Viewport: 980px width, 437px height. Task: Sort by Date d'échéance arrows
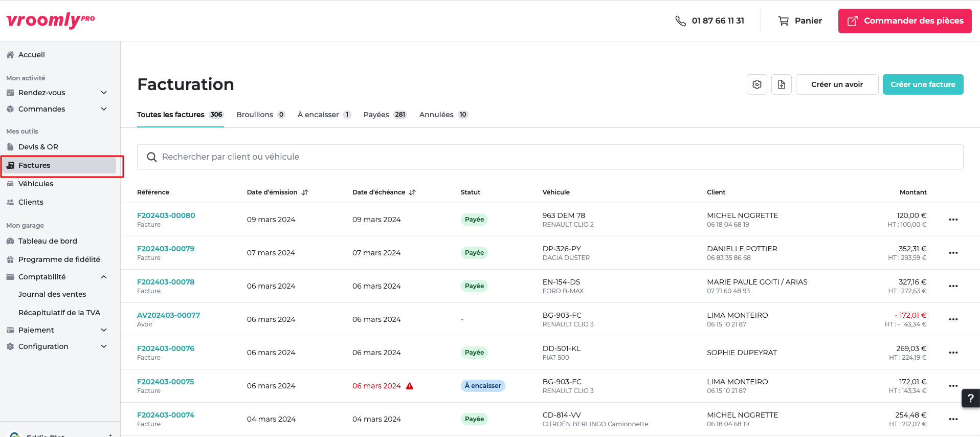tap(412, 192)
